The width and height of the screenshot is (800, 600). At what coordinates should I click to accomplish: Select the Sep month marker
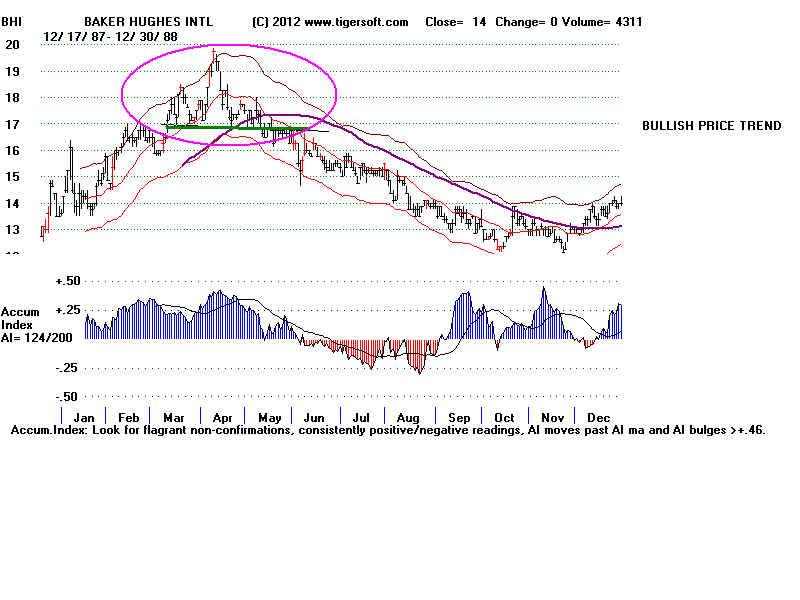point(458,416)
